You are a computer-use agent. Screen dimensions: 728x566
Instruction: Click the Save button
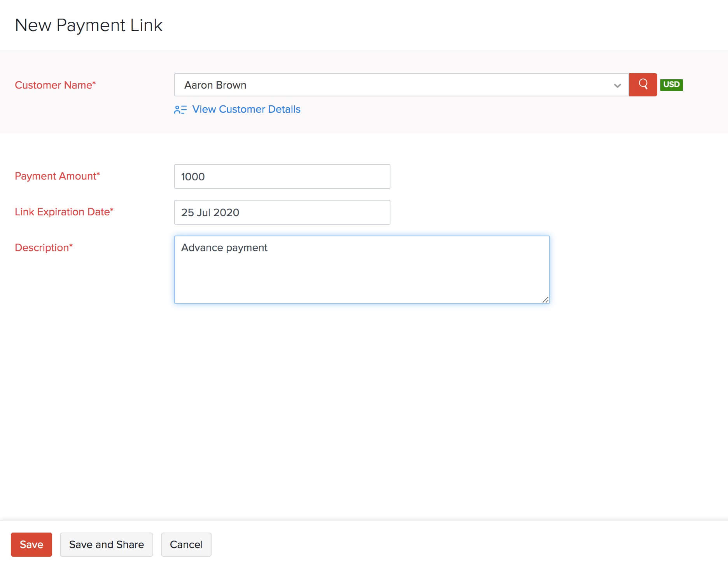pos(31,544)
